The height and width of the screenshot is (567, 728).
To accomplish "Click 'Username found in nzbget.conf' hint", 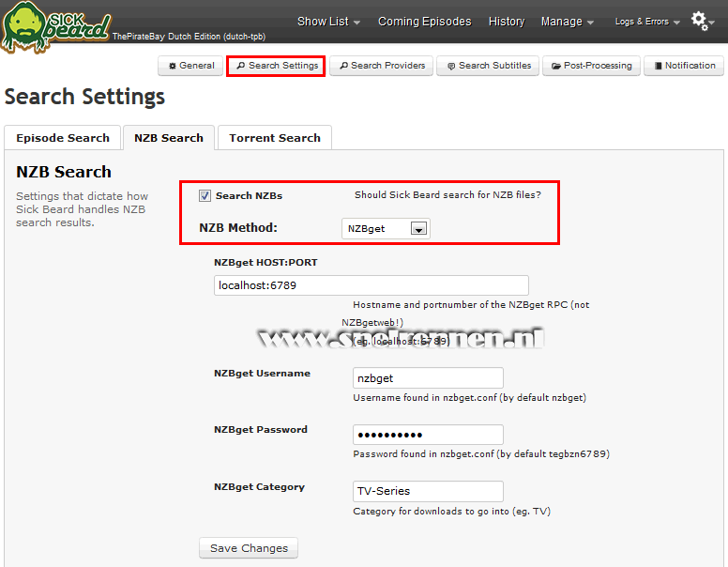I will (469, 398).
